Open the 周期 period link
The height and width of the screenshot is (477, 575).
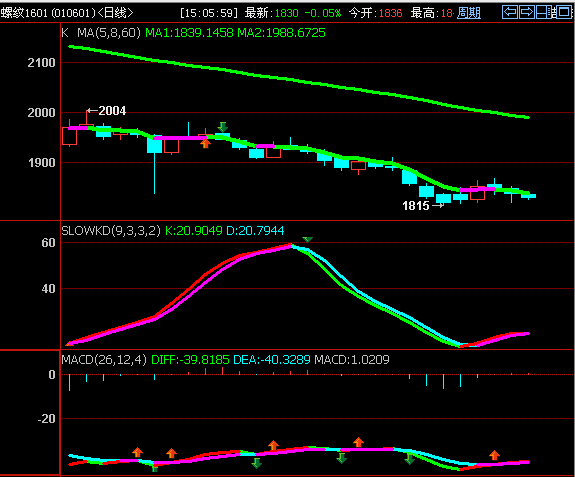[469, 13]
